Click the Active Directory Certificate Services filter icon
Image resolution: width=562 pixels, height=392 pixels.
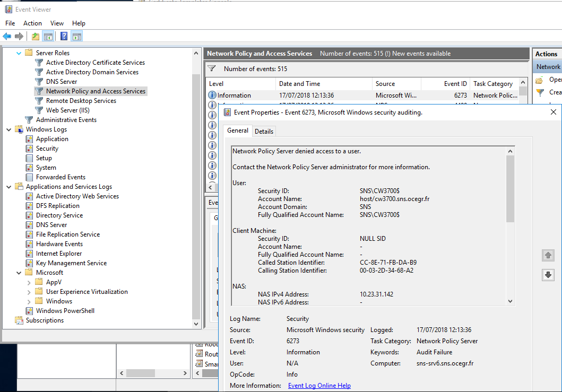[39, 63]
